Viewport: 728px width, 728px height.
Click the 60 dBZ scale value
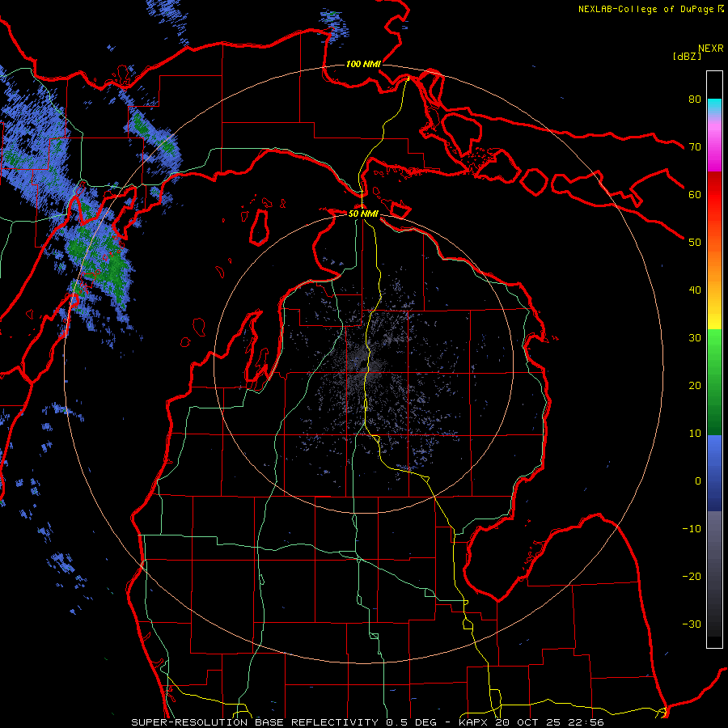[x=695, y=194]
